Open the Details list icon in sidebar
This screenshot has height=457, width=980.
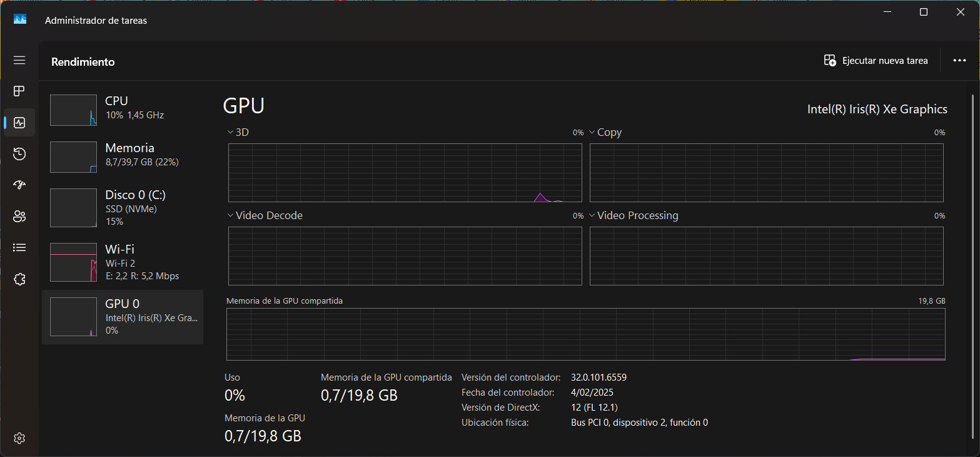pyautogui.click(x=19, y=248)
